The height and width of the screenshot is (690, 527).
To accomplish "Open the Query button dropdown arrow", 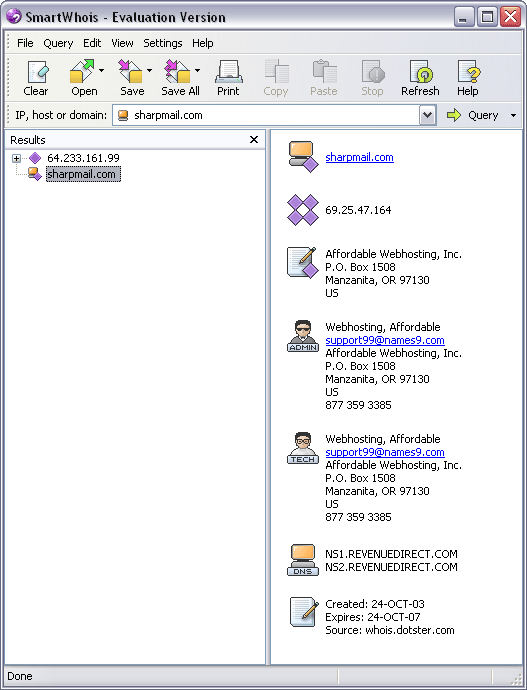I will (513, 115).
